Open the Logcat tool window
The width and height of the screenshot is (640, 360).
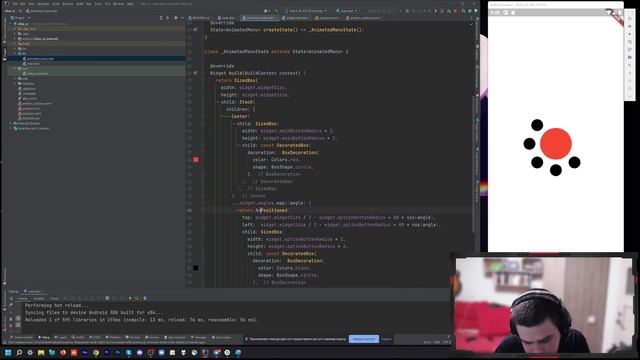coord(60,338)
